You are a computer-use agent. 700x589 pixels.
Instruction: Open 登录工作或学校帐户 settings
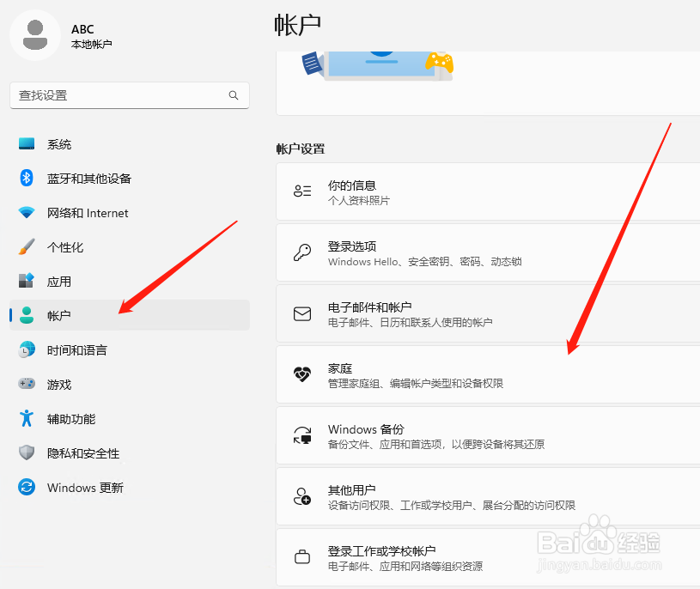(488, 558)
